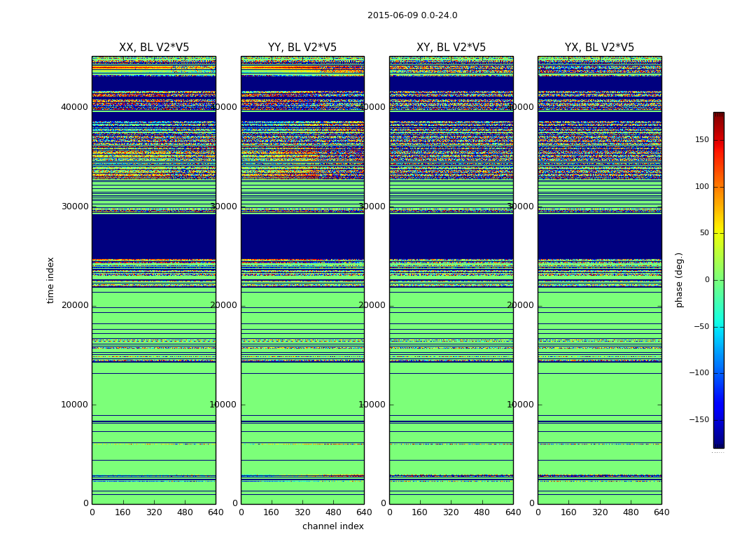Click dark red top of the colorbar
This screenshot has width=735, height=560.
(x=718, y=116)
